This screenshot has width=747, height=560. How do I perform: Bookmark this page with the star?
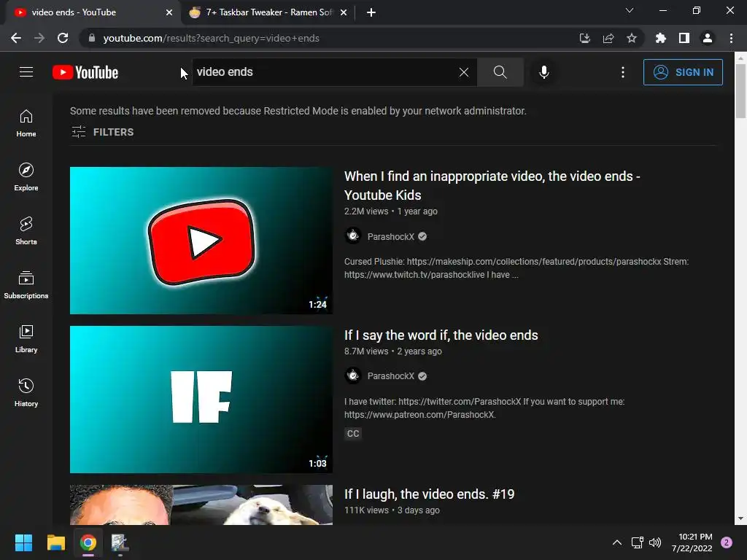point(631,38)
